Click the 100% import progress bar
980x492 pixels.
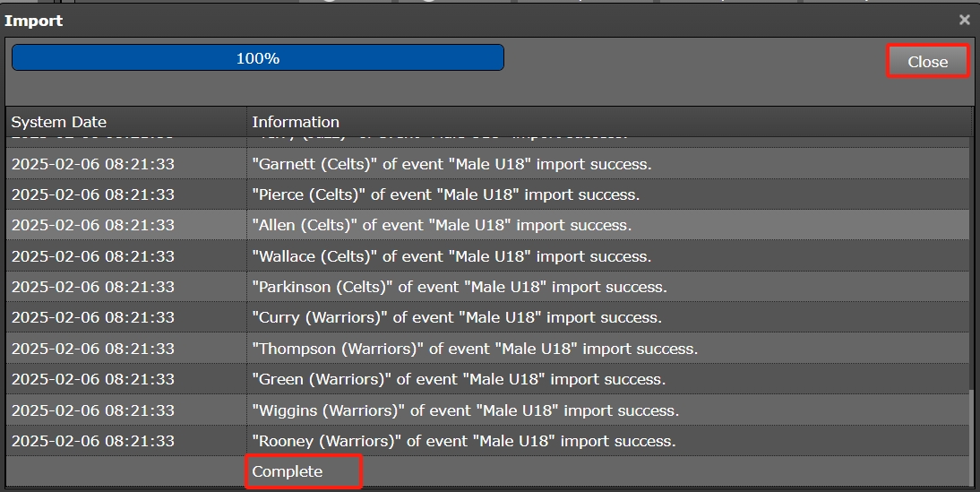[x=258, y=58]
